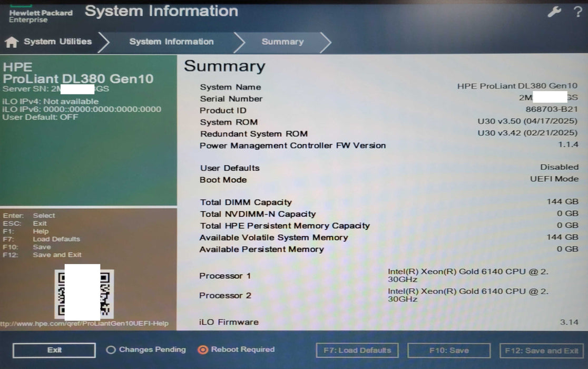Viewport: 588px width, 369px height.
Task: Select the Serial Number row label
Action: coord(231,99)
